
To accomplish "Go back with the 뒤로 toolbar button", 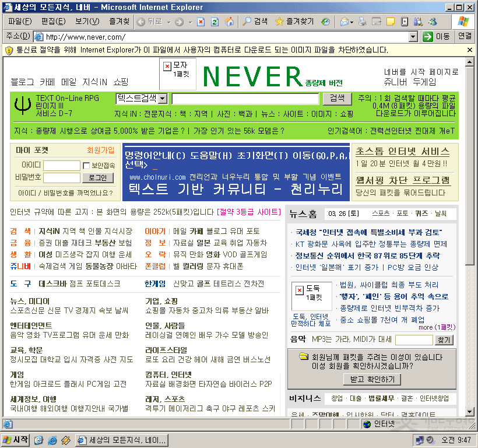I will [149, 22].
